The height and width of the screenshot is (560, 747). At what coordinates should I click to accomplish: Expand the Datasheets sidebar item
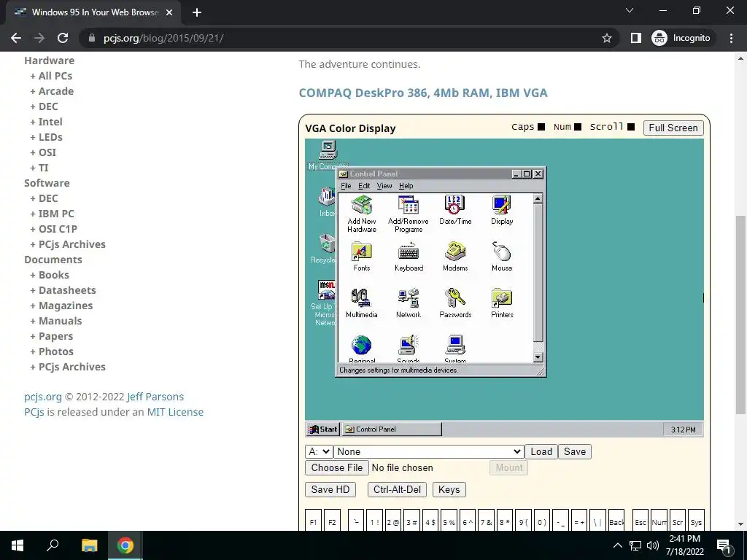63,290
